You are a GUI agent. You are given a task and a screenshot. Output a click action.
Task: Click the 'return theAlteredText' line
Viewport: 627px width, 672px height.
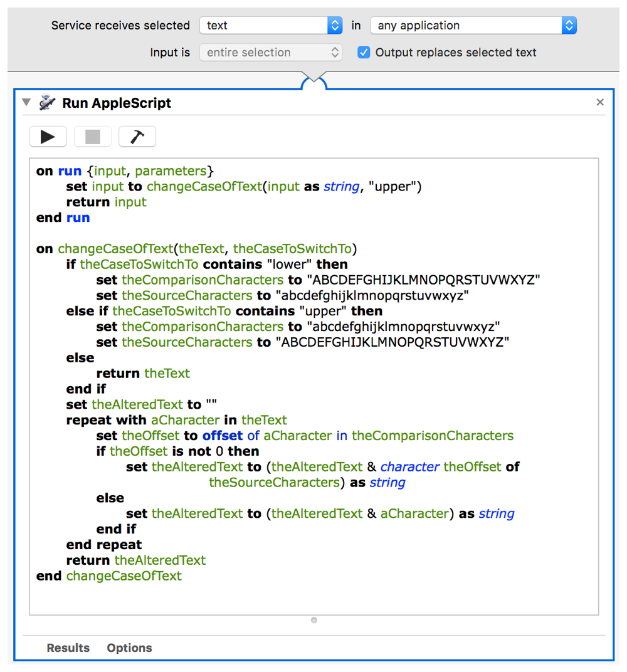pyautogui.click(x=136, y=560)
